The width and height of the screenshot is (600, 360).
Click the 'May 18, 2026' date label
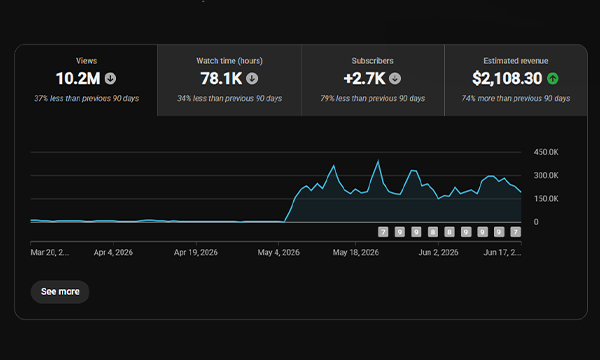coord(356,252)
